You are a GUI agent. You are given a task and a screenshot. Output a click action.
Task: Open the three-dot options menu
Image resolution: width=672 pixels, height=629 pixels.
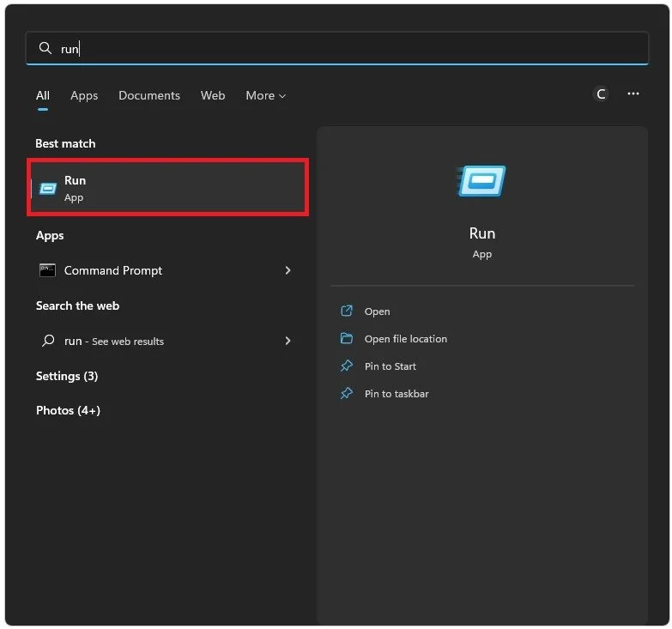pyautogui.click(x=633, y=94)
